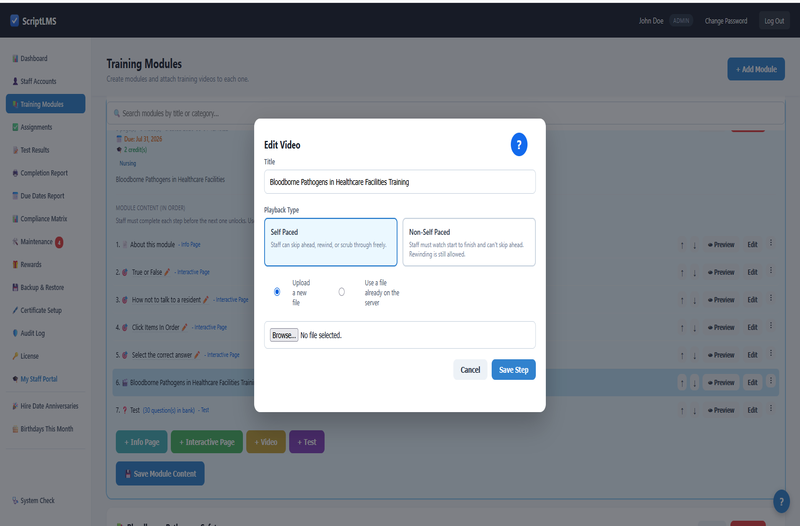Click Log Out in header
800x526 pixels.
pos(774,21)
